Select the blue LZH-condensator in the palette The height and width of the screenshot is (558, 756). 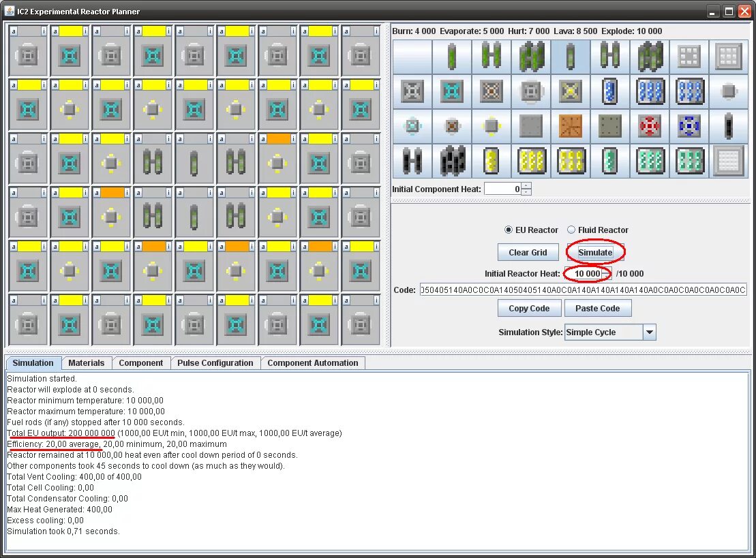point(689,126)
